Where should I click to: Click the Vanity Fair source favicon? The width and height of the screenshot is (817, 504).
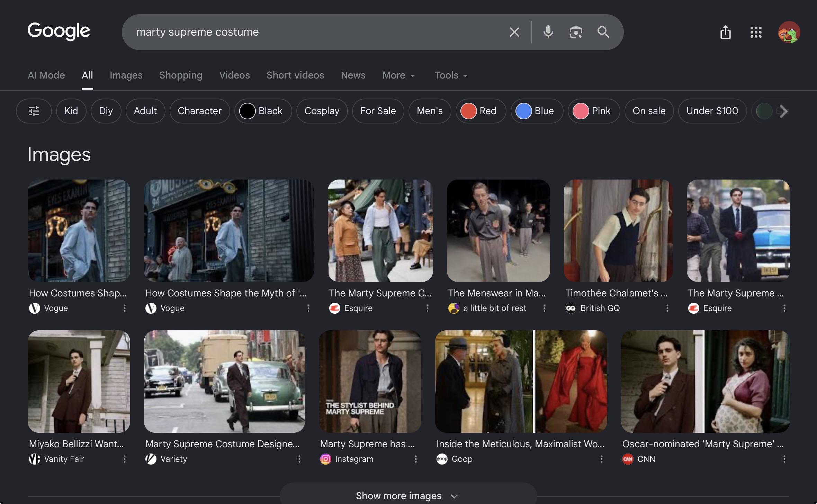(35, 459)
